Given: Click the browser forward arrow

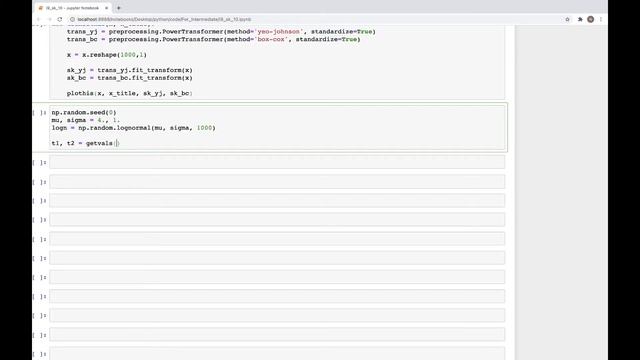Looking at the screenshot, I should 49,19.
